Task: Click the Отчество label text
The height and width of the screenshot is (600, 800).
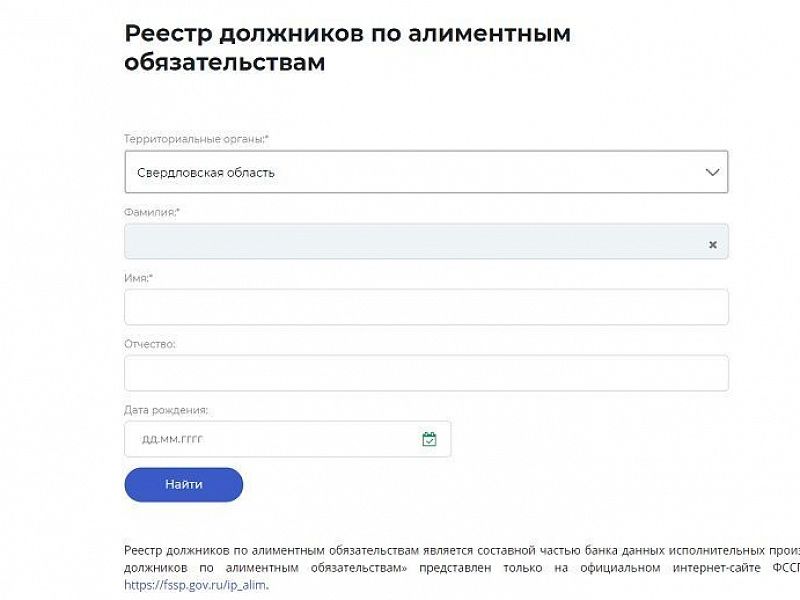Action: (x=150, y=344)
